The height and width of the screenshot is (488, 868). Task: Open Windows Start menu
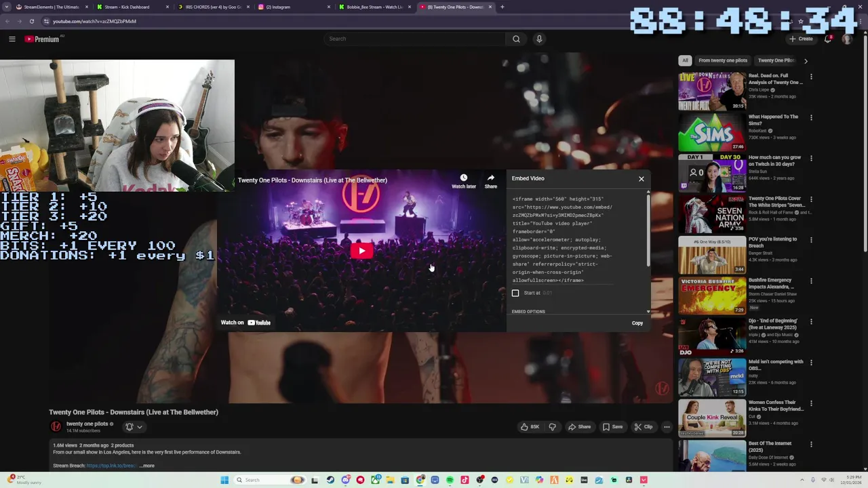(x=224, y=480)
